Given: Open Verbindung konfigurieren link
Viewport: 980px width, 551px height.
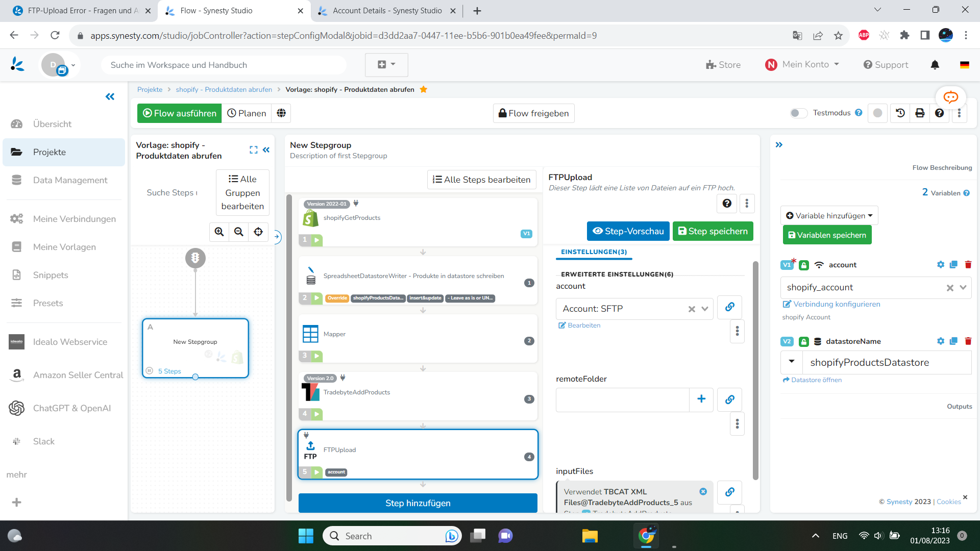Looking at the screenshot, I should coord(831,304).
